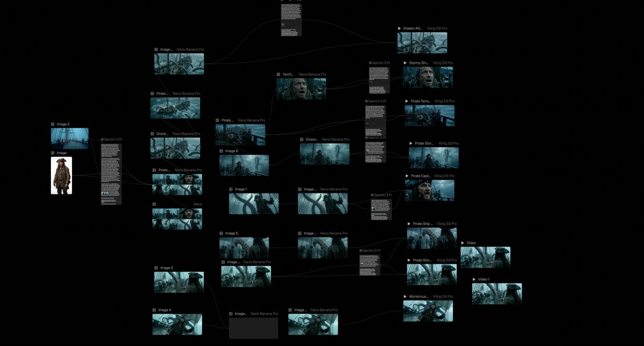
Task: Select the thumbnail under the Video 1 label
Action: (497, 294)
